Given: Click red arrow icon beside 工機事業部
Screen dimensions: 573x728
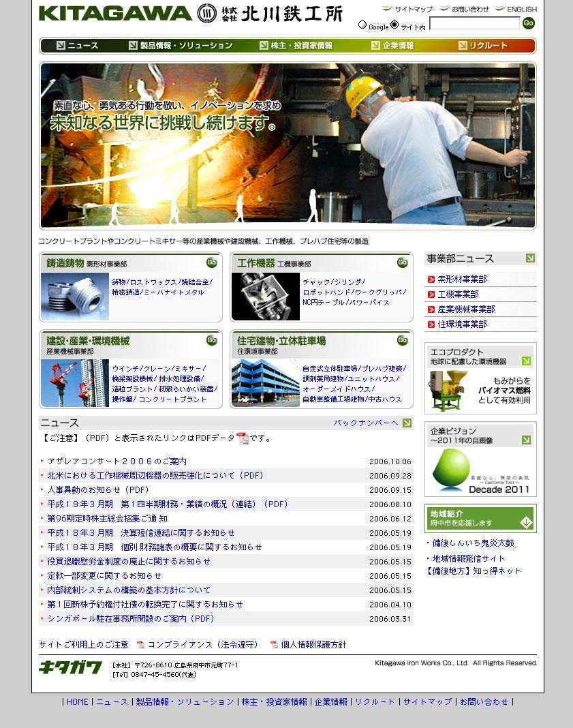Looking at the screenshot, I should coord(431,294).
